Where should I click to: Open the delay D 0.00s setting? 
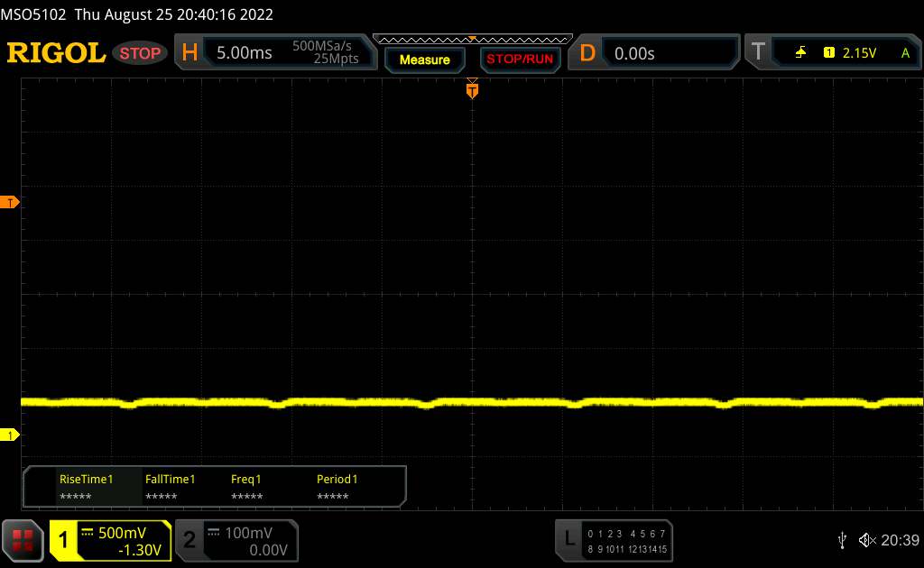653,53
